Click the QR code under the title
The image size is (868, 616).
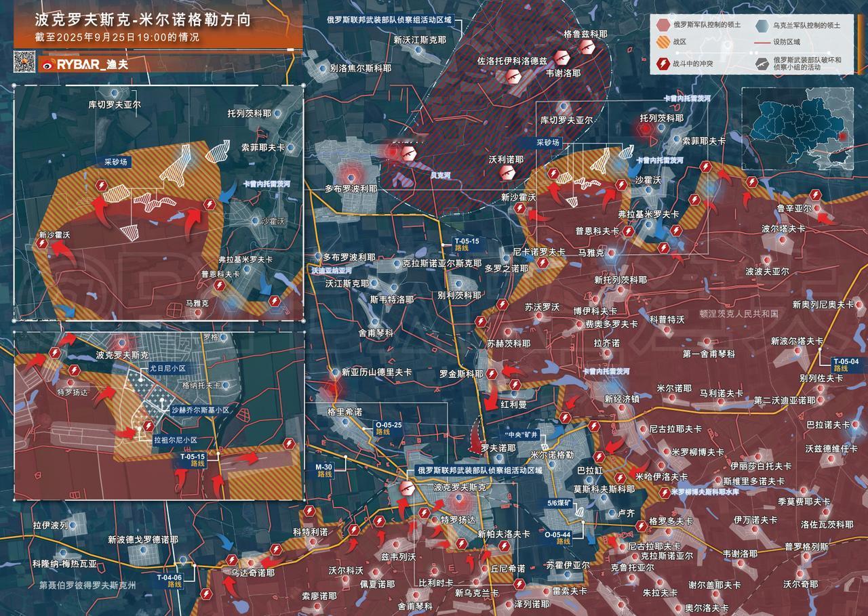[25, 62]
